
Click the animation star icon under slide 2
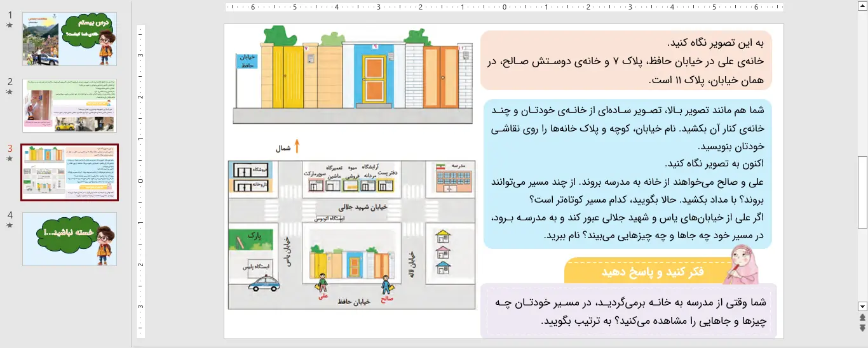(10, 92)
